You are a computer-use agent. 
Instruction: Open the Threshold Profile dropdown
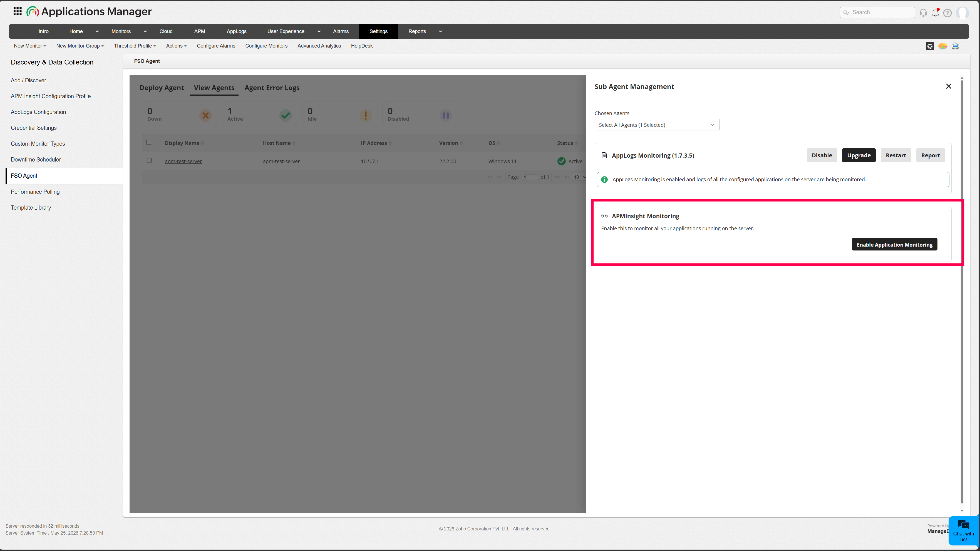[x=135, y=46]
